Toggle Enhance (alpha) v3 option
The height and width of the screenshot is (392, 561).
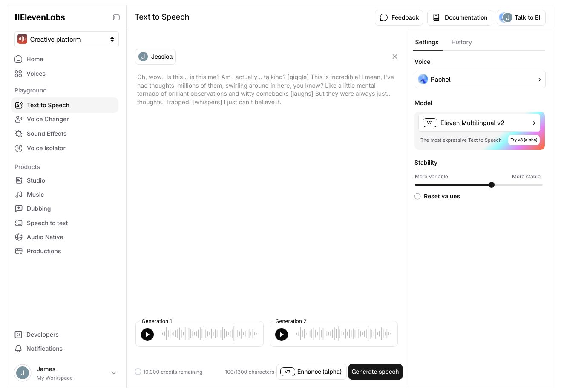(311, 372)
